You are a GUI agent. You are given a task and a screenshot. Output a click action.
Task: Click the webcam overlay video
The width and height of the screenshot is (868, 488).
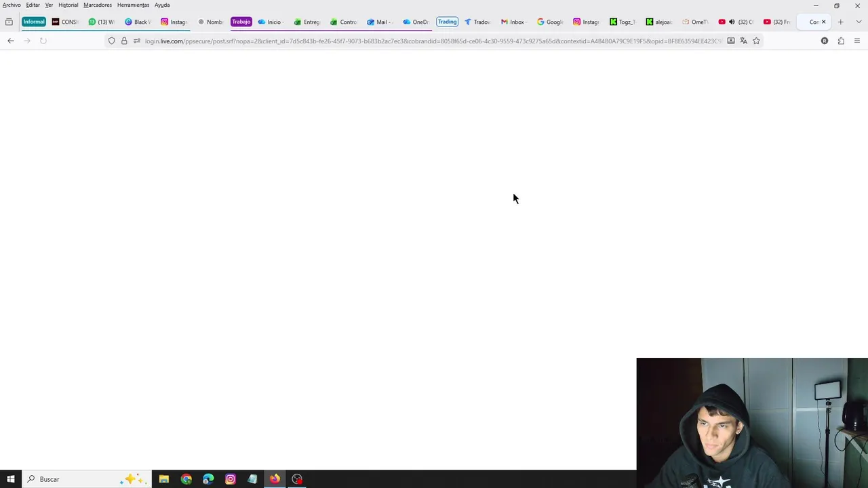752,423
